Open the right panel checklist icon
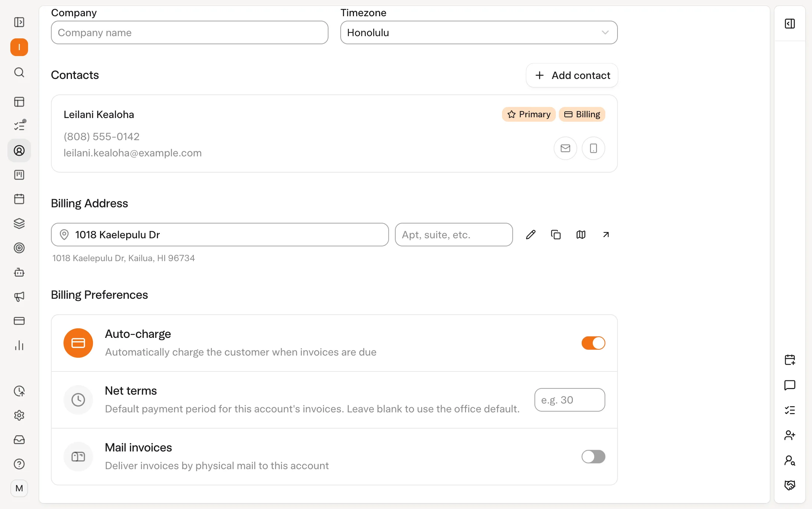 (x=790, y=410)
